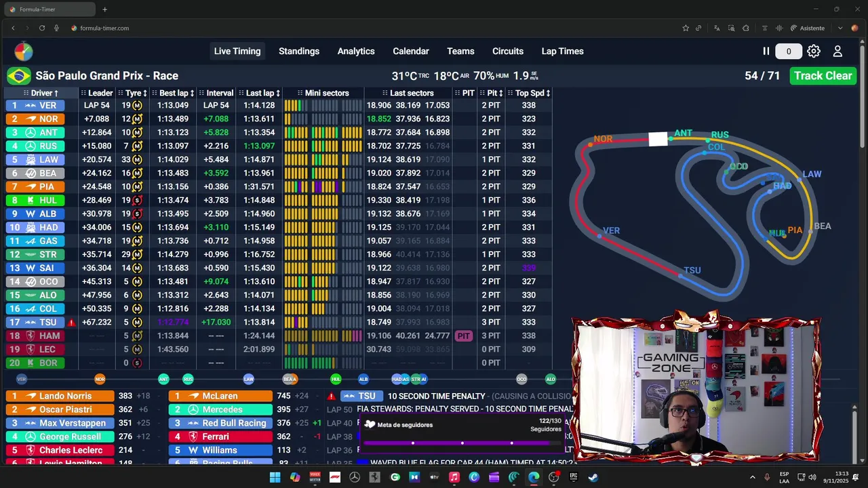
Task: Click soft tyre icon in HUL row
Action: (x=137, y=200)
